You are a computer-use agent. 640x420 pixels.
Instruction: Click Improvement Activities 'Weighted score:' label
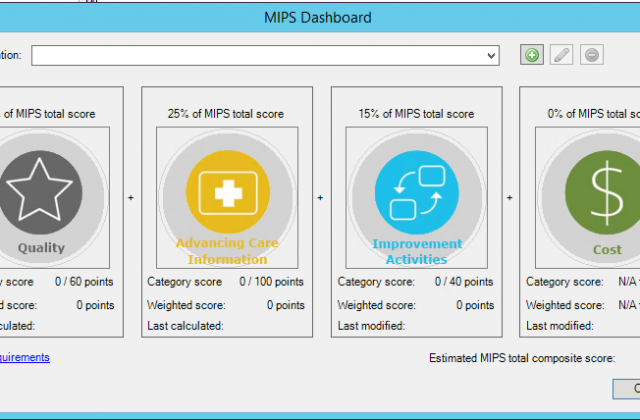pyautogui.click(x=377, y=305)
